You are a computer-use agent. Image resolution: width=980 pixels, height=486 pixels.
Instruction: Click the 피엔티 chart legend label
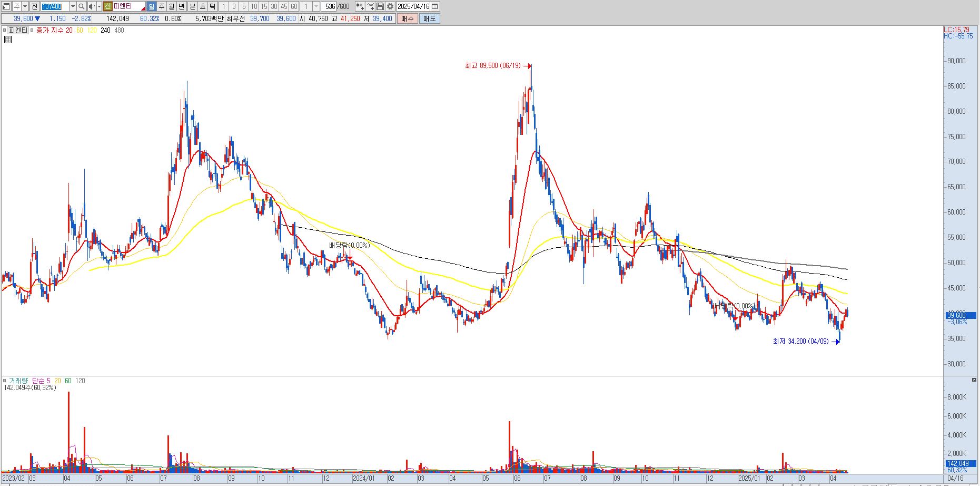point(18,30)
